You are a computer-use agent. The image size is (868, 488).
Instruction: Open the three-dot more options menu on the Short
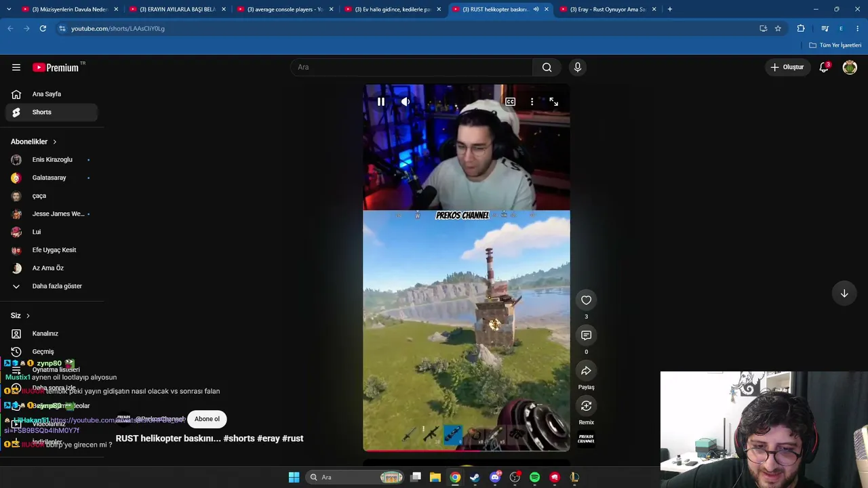tap(532, 102)
